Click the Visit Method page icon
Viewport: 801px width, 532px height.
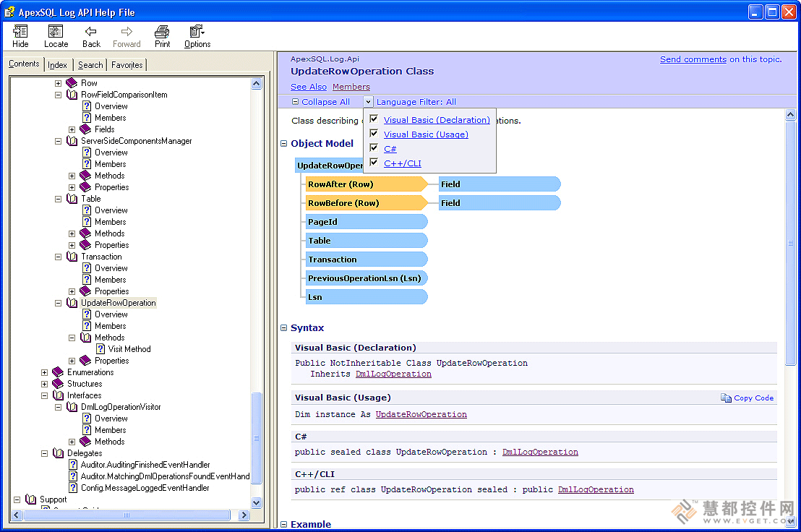(x=100, y=348)
